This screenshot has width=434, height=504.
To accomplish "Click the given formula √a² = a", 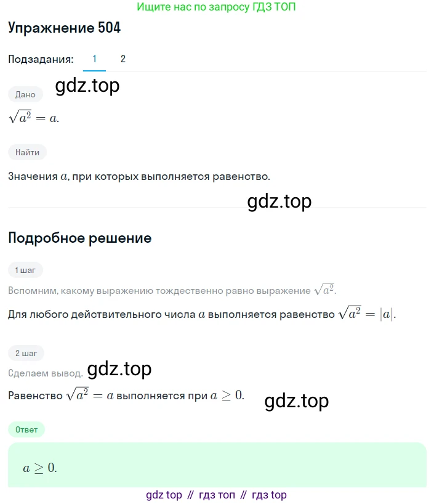I will (x=34, y=116).
